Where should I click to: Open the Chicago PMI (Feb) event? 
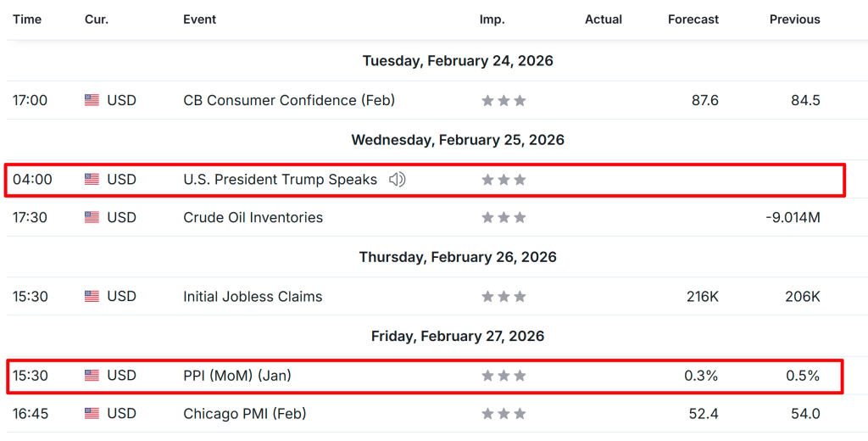[244, 414]
